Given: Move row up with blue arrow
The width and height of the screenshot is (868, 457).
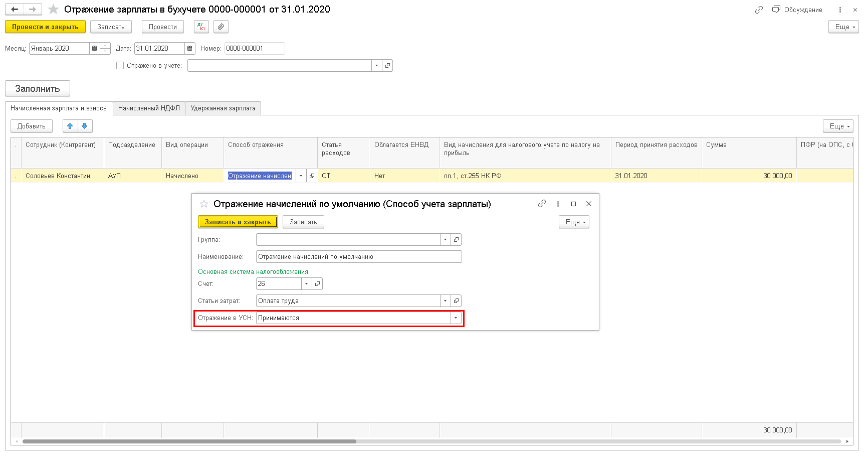Looking at the screenshot, I should tap(70, 126).
